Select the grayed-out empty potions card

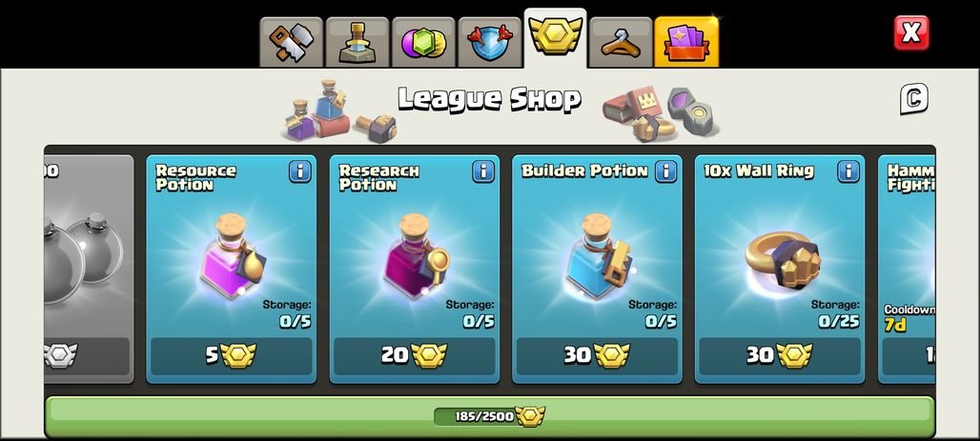click(x=89, y=269)
